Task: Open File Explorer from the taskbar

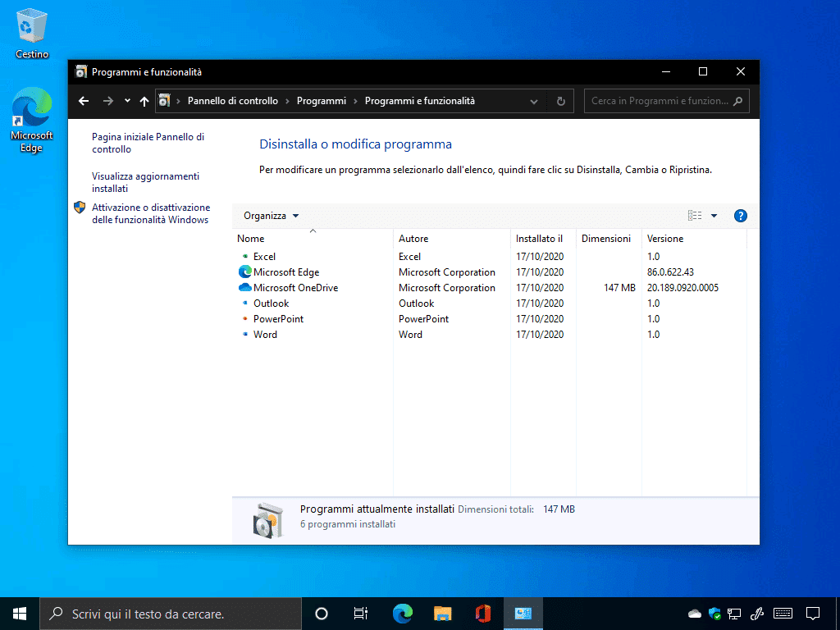Action: (442, 613)
